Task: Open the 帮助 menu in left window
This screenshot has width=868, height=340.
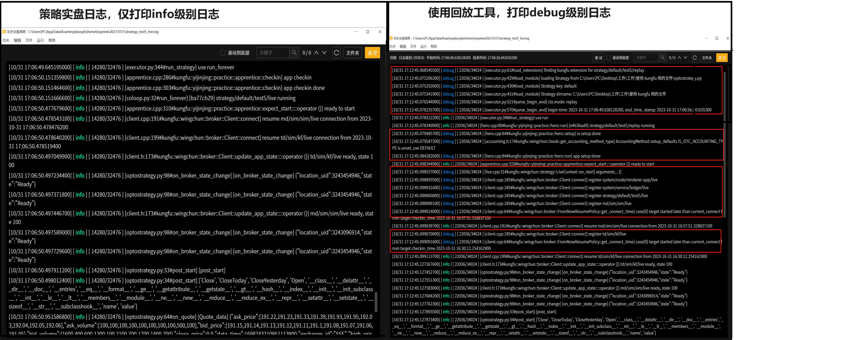Action: click(52, 41)
